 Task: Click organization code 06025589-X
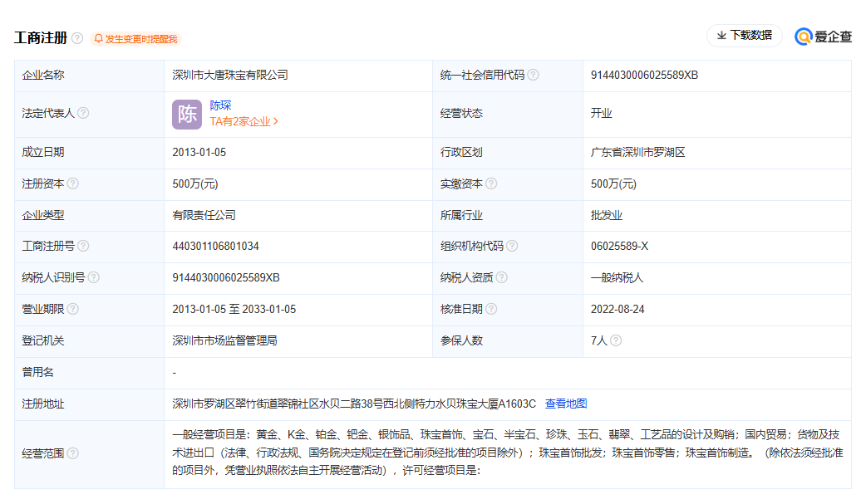(619, 247)
